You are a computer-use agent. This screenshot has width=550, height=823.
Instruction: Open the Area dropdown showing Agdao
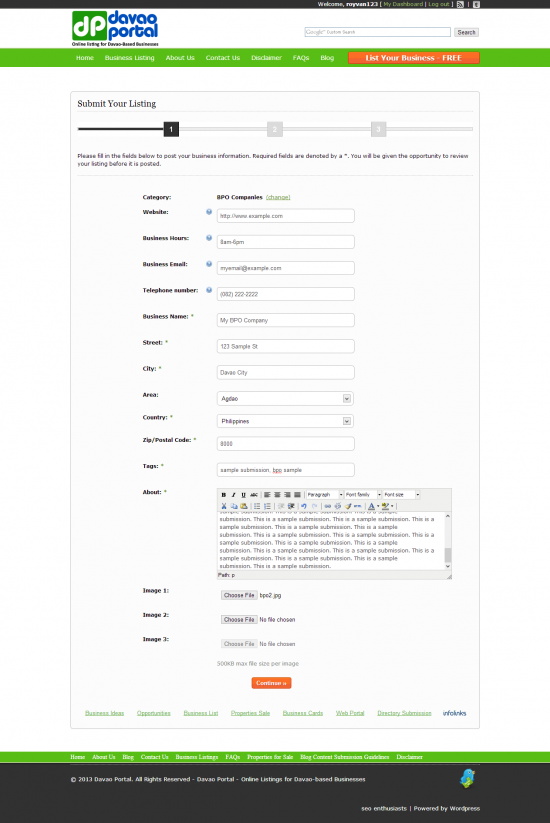[285, 398]
